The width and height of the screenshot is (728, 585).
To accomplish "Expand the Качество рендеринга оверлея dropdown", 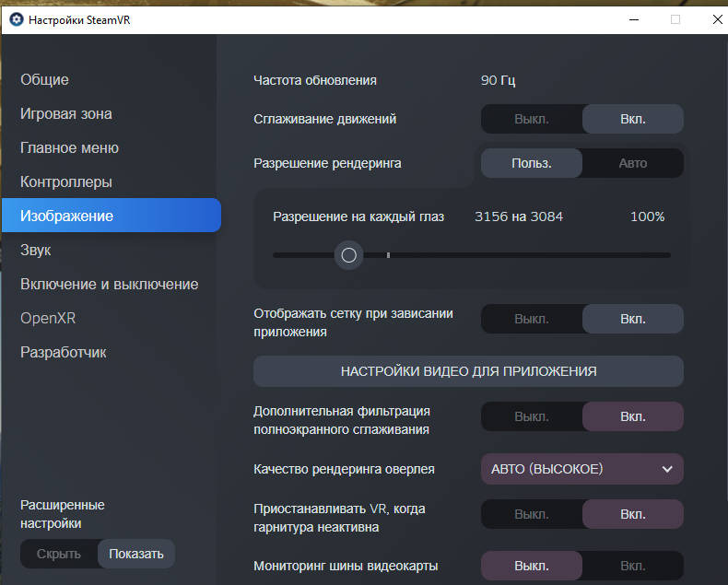I will [582, 469].
